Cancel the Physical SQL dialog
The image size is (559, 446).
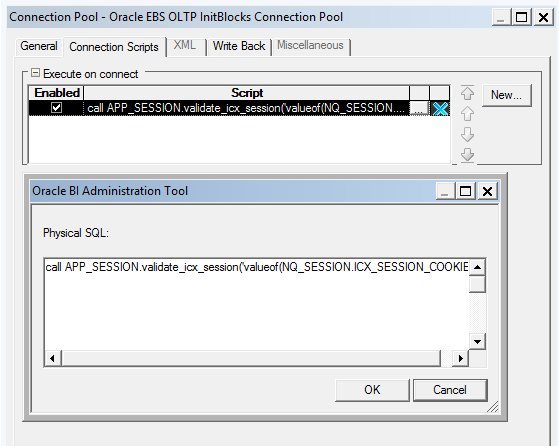(x=450, y=390)
